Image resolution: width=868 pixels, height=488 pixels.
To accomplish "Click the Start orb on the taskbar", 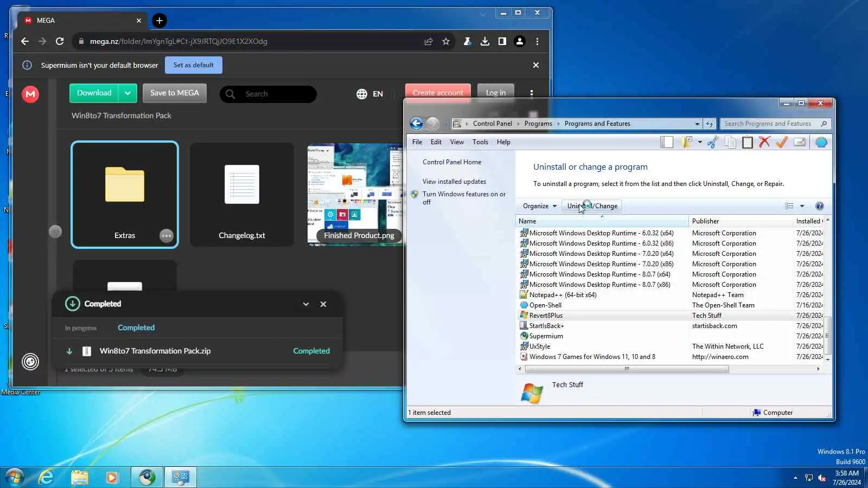I will tap(15, 477).
